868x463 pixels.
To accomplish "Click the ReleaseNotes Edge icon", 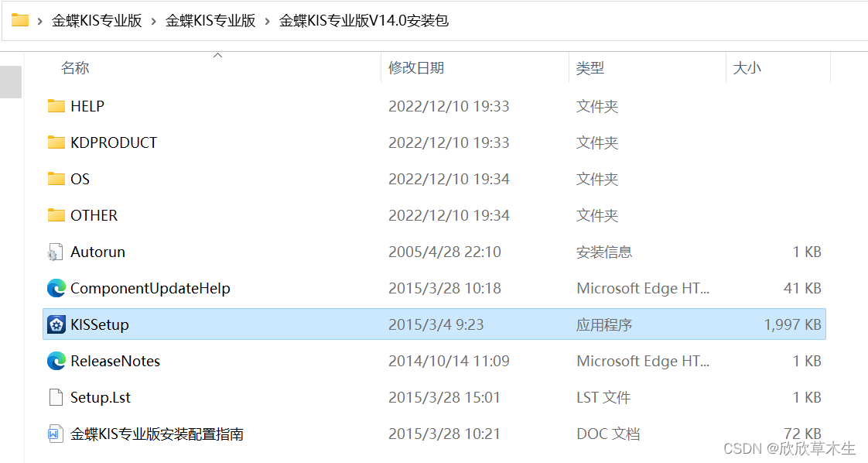I will click(56, 361).
